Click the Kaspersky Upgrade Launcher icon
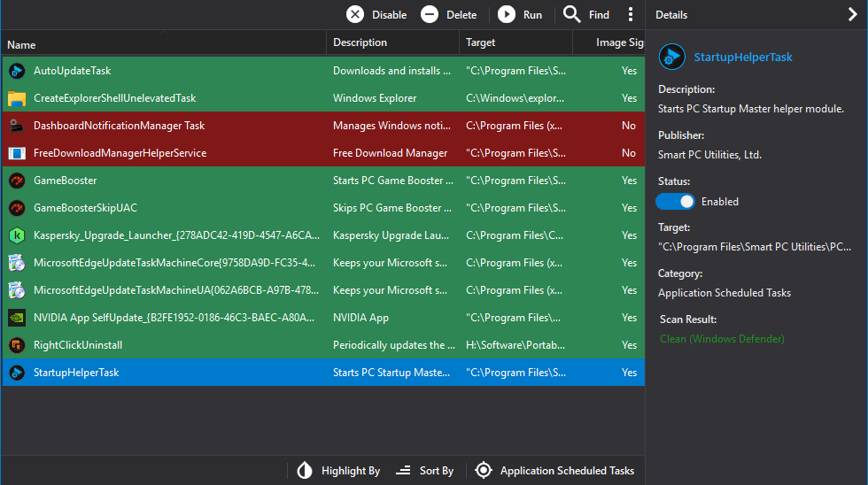Screen dimensions: 868x485 16,235
